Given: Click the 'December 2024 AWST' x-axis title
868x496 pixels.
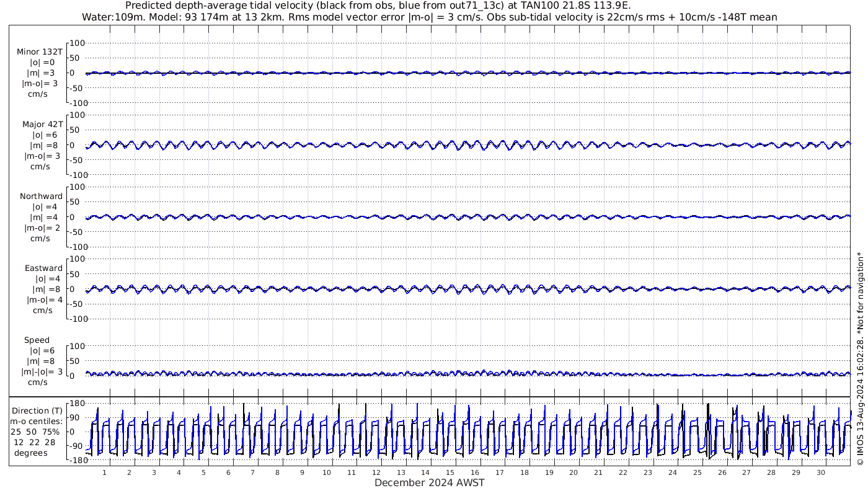Looking at the screenshot, I should [x=430, y=482].
